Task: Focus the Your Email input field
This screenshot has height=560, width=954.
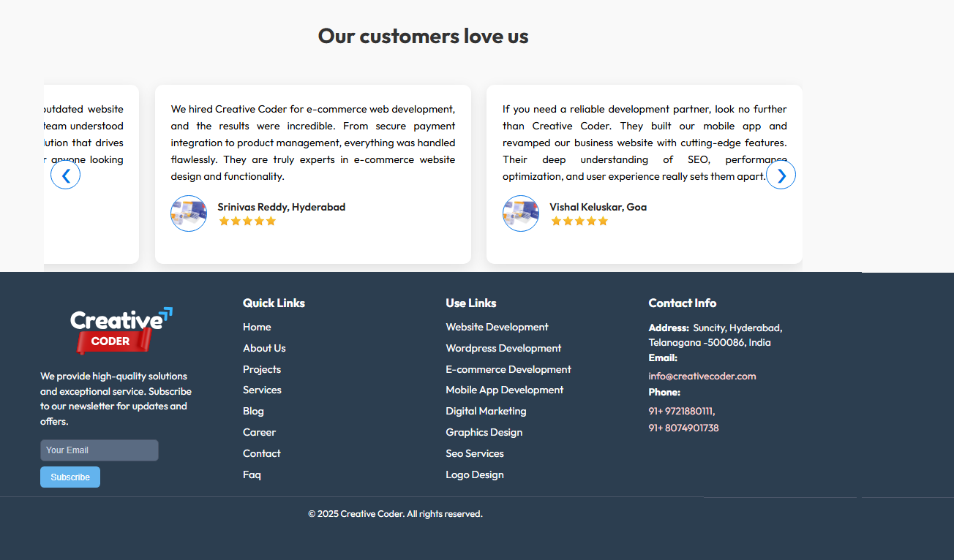Action: click(x=99, y=450)
